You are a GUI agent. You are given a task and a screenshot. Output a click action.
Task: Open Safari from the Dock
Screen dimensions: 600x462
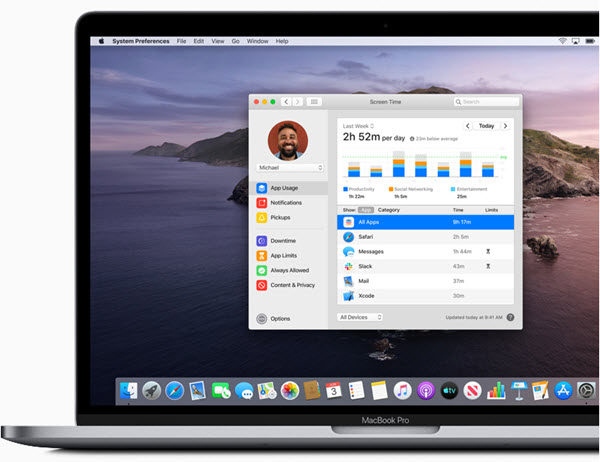[174, 391]
